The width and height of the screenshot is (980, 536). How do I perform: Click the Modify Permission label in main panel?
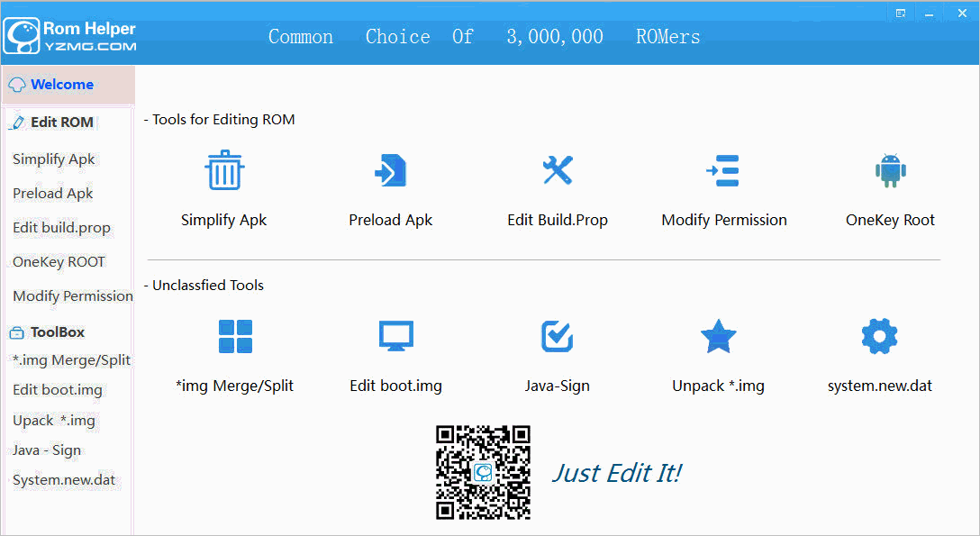pyautogui.click(x=724, y=220)
